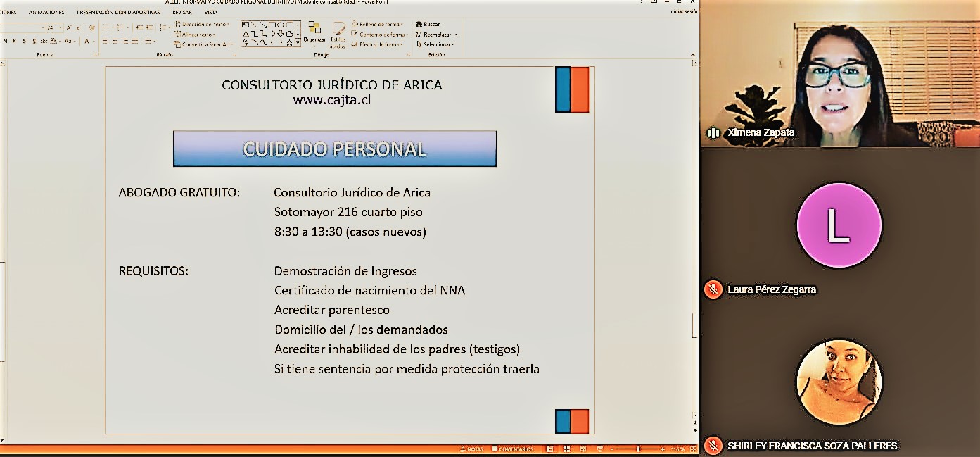
Task: Apply underline formatting to text
Action: [24, 40]
